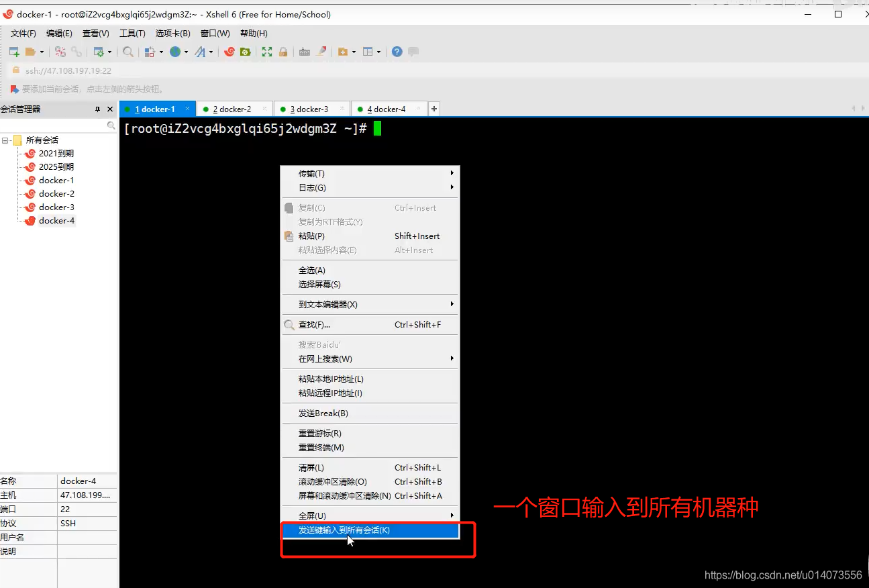Launch Xftp green toolbar icon
The image size is (869, 588).
point(246,52)
